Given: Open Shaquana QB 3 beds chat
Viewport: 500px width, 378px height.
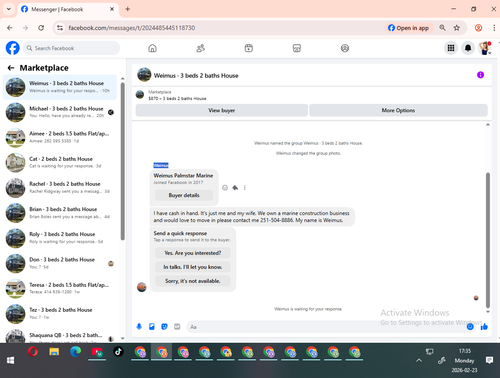Looking at the screenshot, I should (60, 336).
